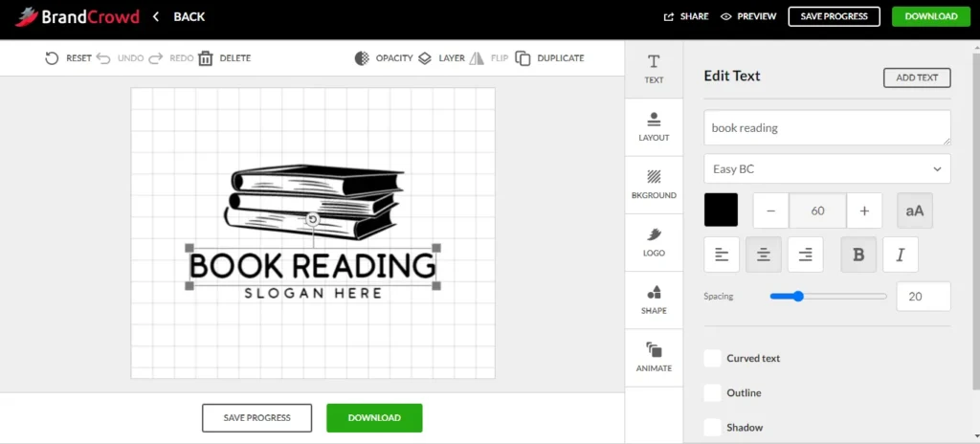Tick the Shadow checkbox

click(712, 428)
